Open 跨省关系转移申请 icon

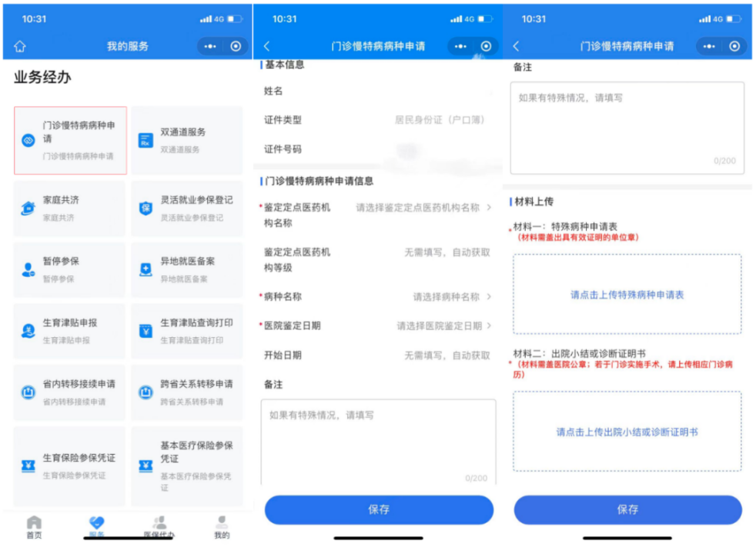pyautogui.click(x=146, y=392)
